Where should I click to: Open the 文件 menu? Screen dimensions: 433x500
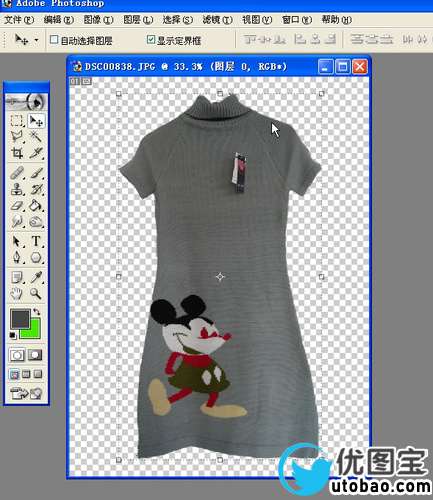tap(19, 20)
